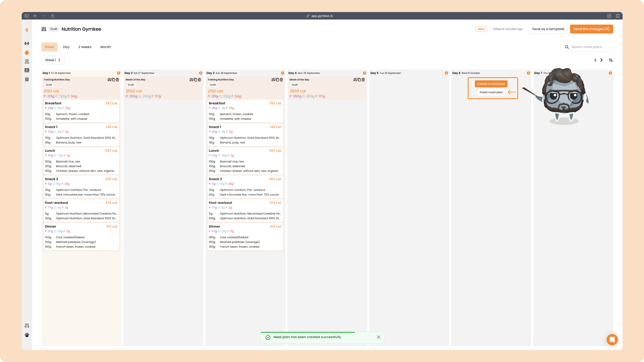Image resolution: width=644 pixels, height=362 pixels.
Task: Open the Snack 2 meal card in Day 3
Action: 245,187
